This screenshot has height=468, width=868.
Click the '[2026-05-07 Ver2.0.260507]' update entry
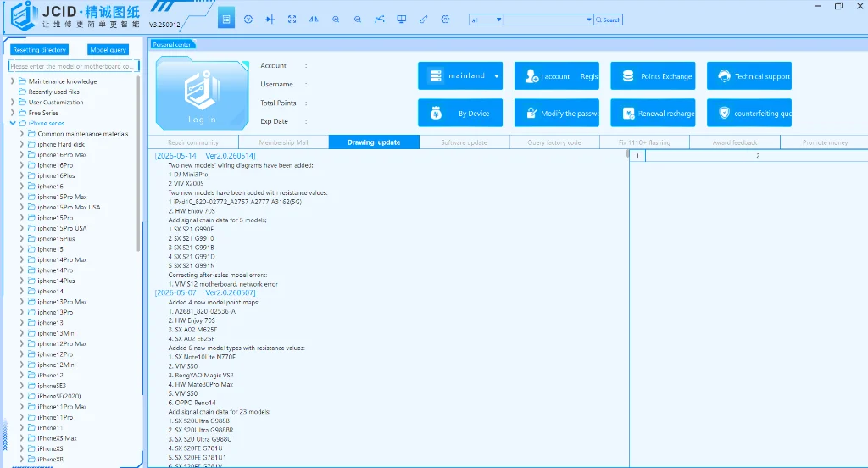pyautogui.click(x=205, y=292)
